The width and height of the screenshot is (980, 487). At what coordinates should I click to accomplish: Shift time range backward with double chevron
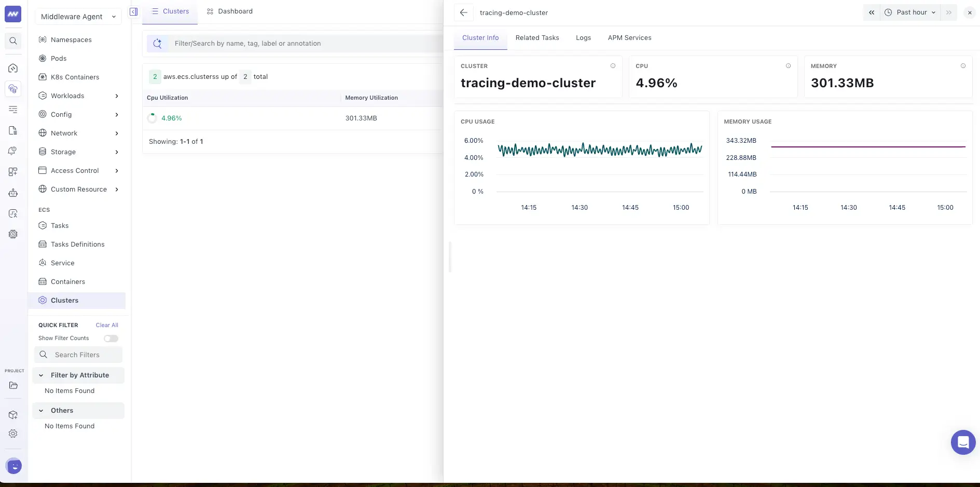coord(872,12)
